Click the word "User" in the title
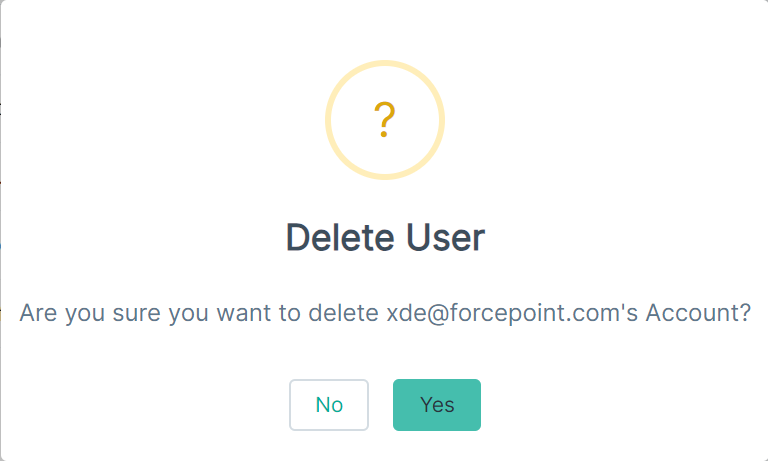Viewport: 768px width, 461px height. click(x=445, y=238)
